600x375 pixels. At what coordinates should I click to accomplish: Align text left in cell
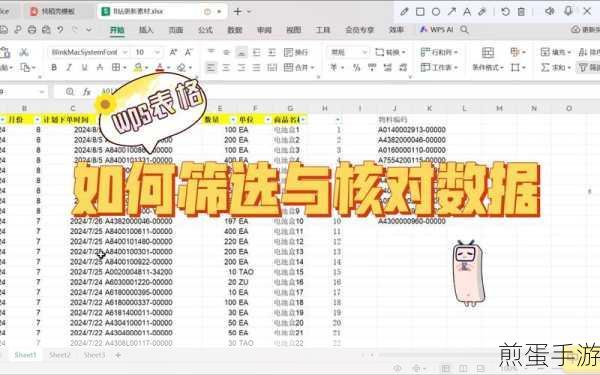(211, 68)
